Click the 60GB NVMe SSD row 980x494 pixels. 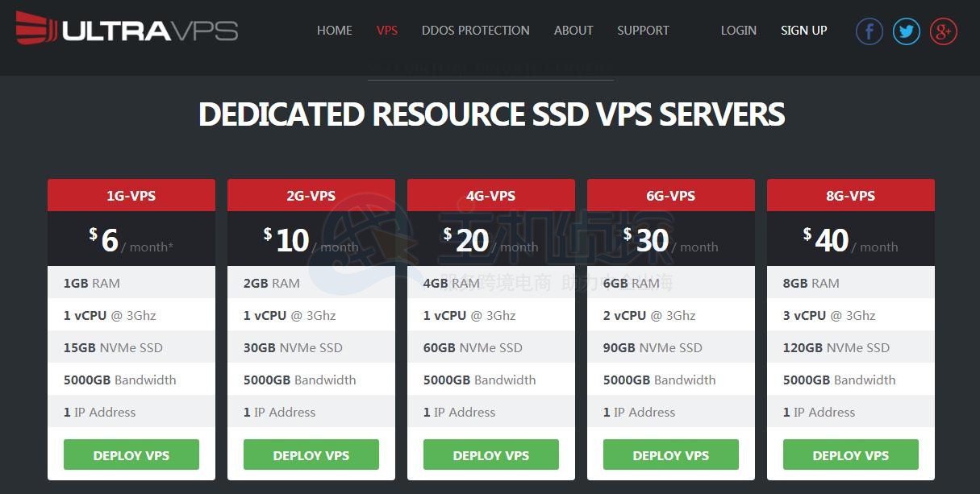tap(491, 347)
